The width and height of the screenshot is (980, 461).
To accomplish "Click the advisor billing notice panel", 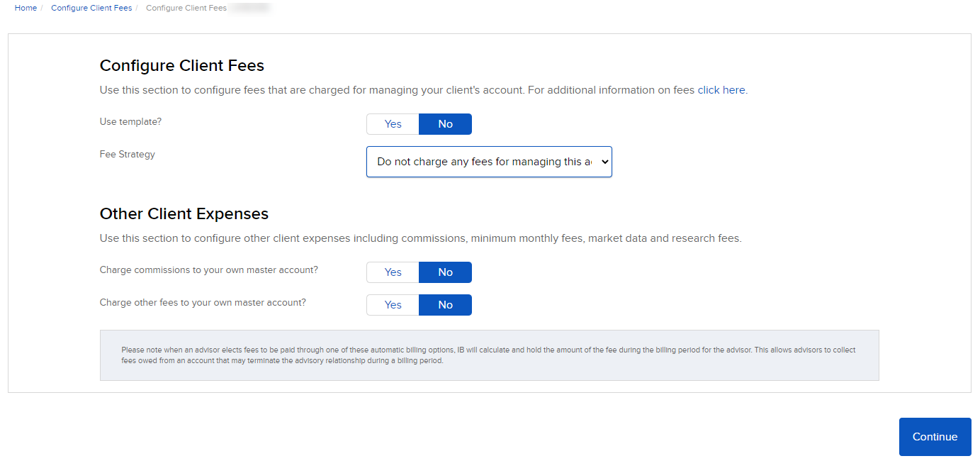I will tap(489, 355).
